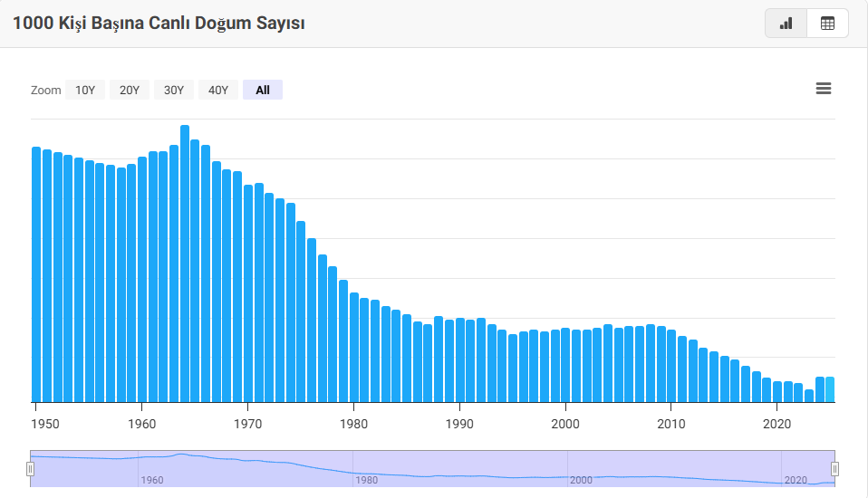This screenshot has height=498, width=868.
Task: Click 2000 in the navigator timeline
Action: (581, 480)
